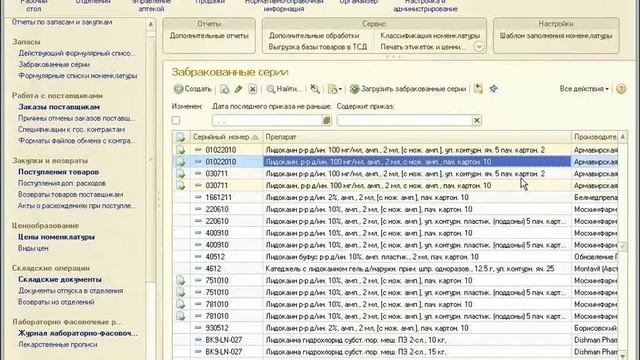Click the Содержит приказ text field
Screen dimensions: 640x360
(x=405, y=120)
